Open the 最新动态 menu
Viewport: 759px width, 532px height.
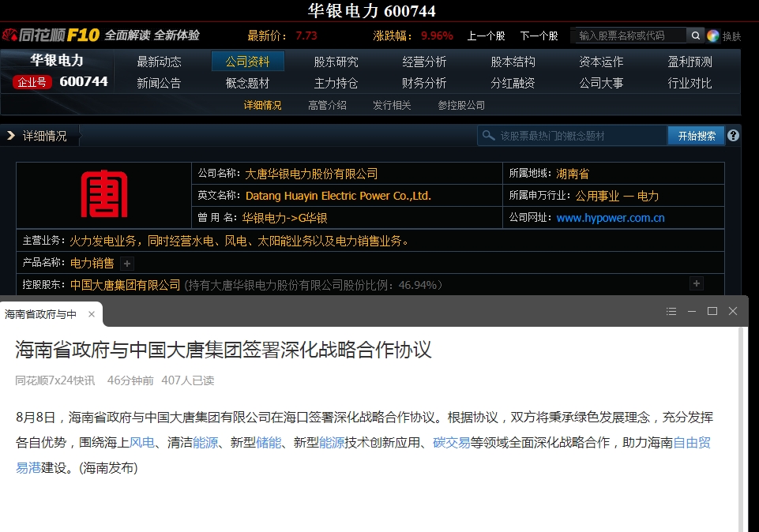coord(159,62)
